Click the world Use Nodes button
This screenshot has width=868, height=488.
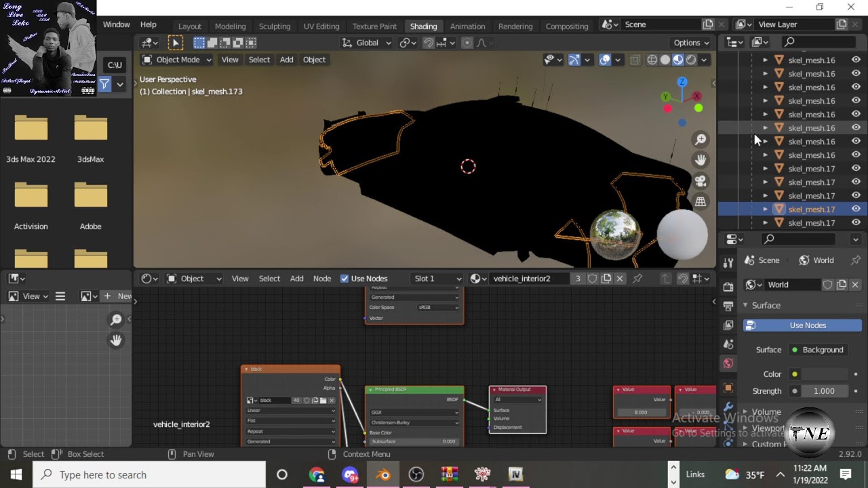[803, 325]
